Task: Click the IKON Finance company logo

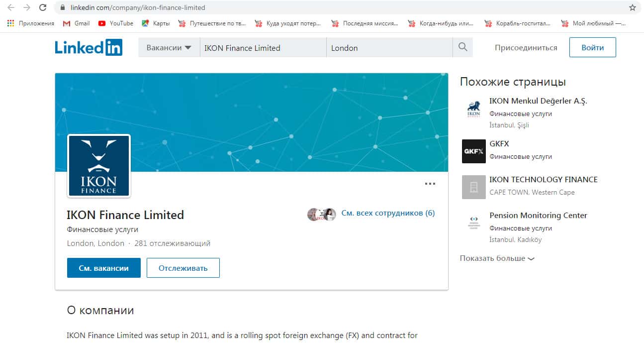Action: tap(99, 166)
